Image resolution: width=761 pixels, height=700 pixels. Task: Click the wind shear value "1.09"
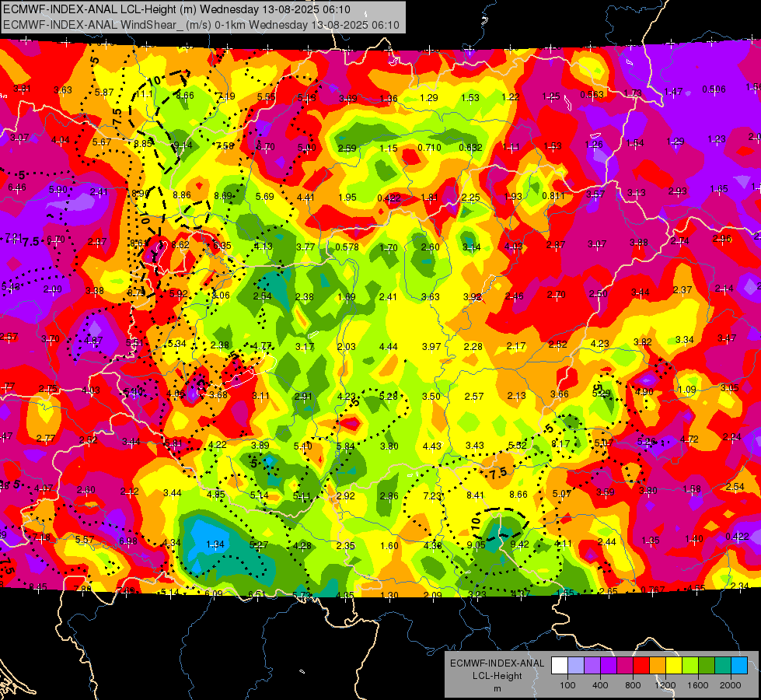coord(687,390)
